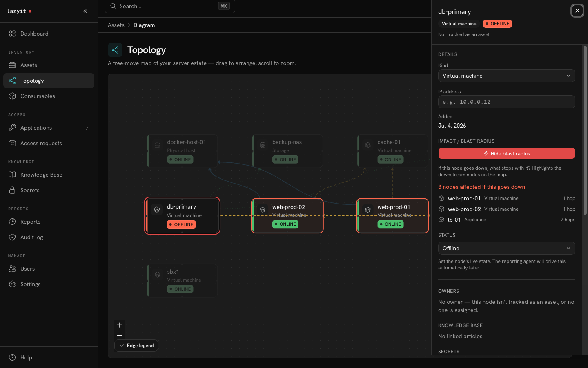Focus the IP address input field

click(x=507, y=102)
